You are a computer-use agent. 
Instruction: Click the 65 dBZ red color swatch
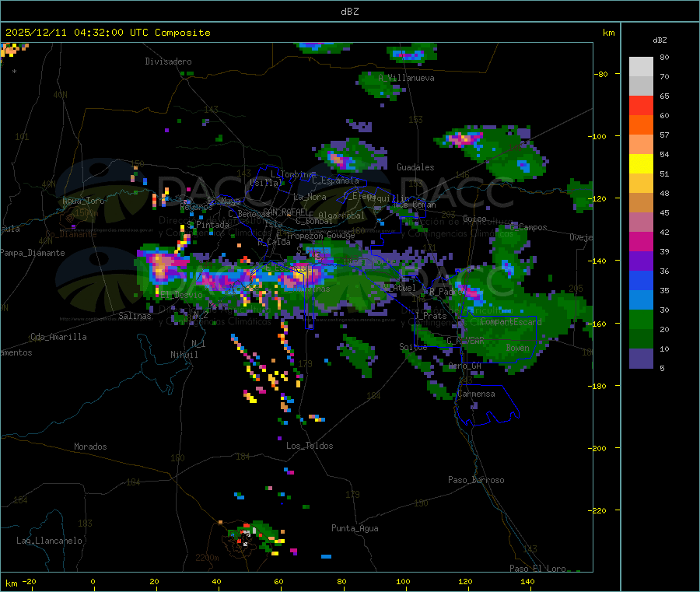(641, 105)
